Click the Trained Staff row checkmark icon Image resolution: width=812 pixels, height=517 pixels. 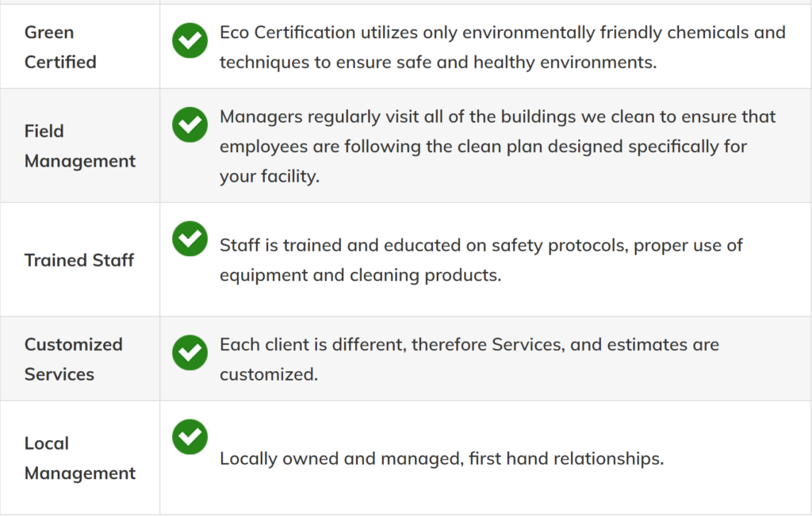click(190, 239)
